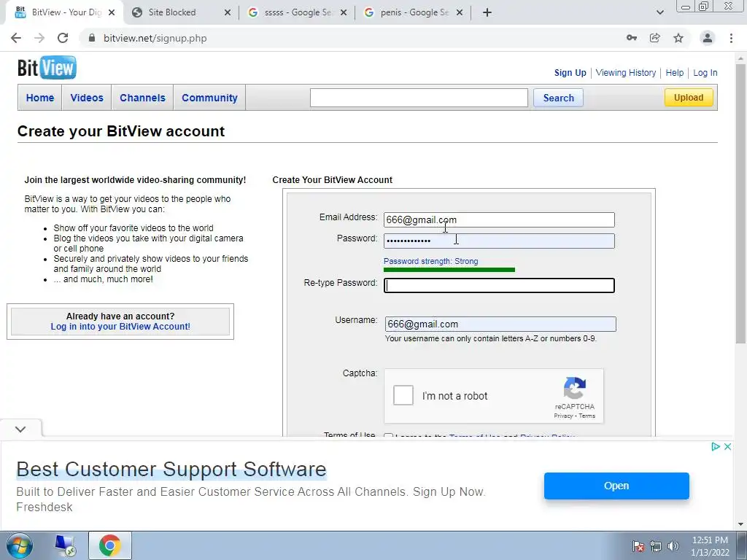
Task: Open Windows Start menu
Action: (20, 545)
